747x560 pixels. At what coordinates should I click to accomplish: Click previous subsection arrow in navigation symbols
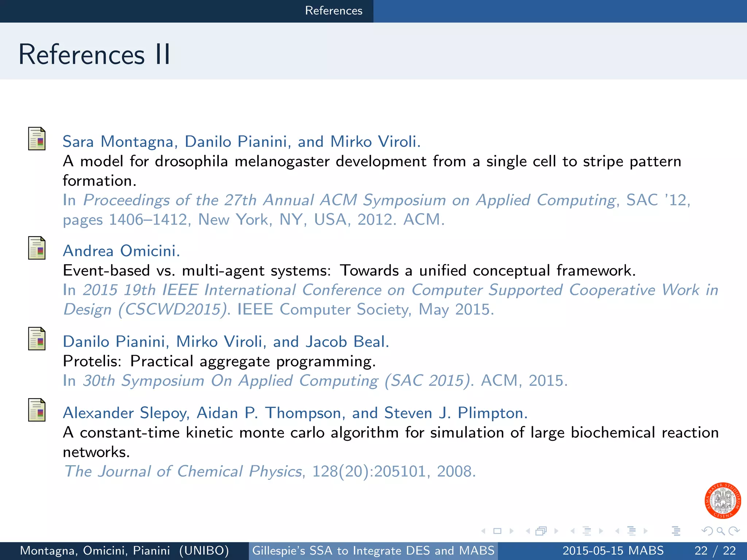573,531
